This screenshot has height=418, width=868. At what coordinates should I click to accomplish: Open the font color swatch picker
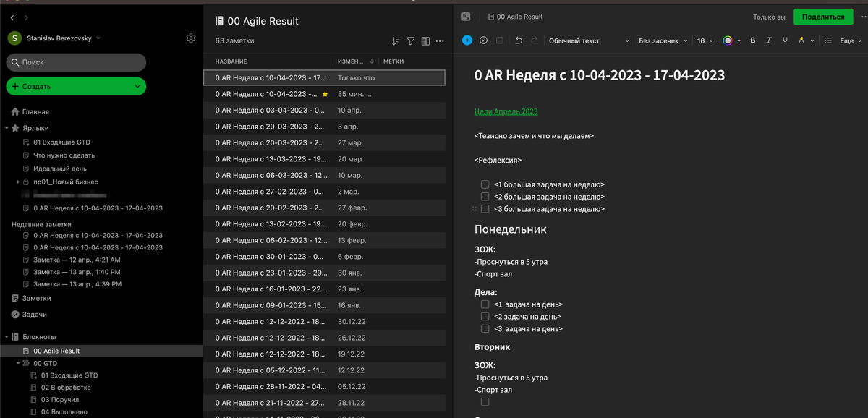click(x=728, y=40)
